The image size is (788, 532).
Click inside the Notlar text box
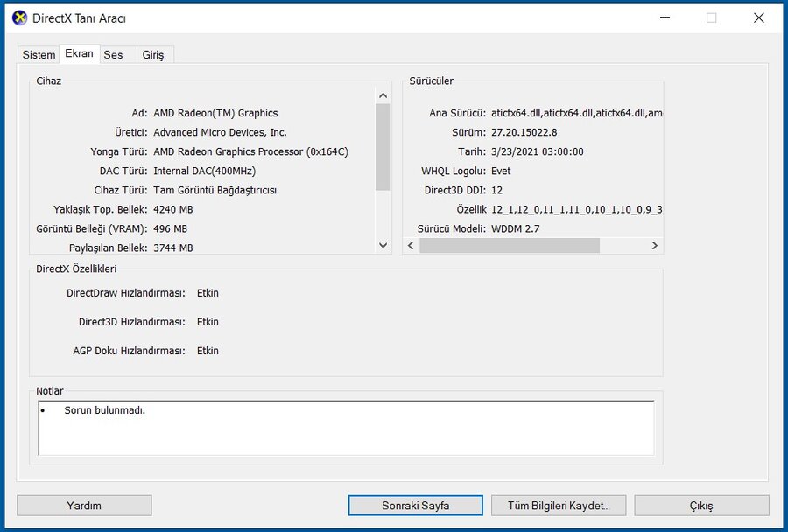click(x=346, y=428)
